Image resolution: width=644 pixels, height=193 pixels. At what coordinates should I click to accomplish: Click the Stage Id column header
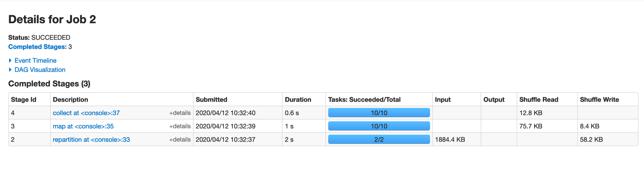(24, 100)
